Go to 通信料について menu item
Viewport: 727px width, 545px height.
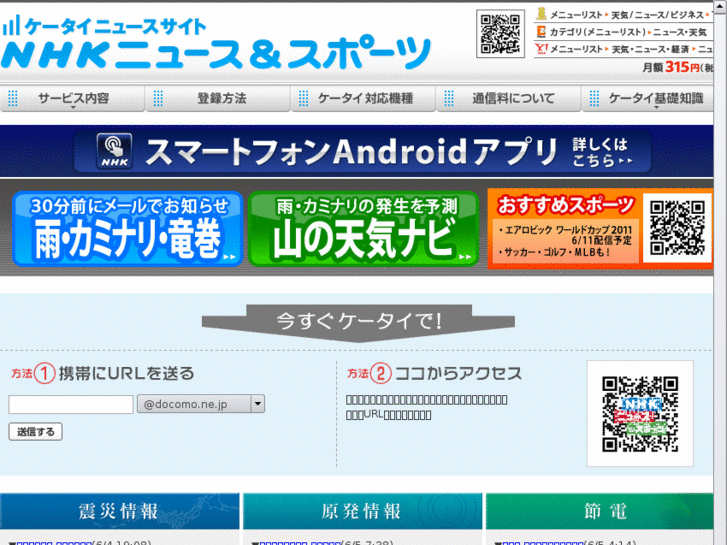[509, 98]
